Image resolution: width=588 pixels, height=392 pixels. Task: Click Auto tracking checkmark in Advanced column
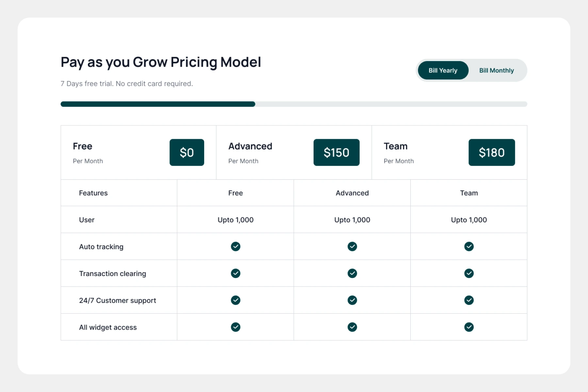pos(352,246)
